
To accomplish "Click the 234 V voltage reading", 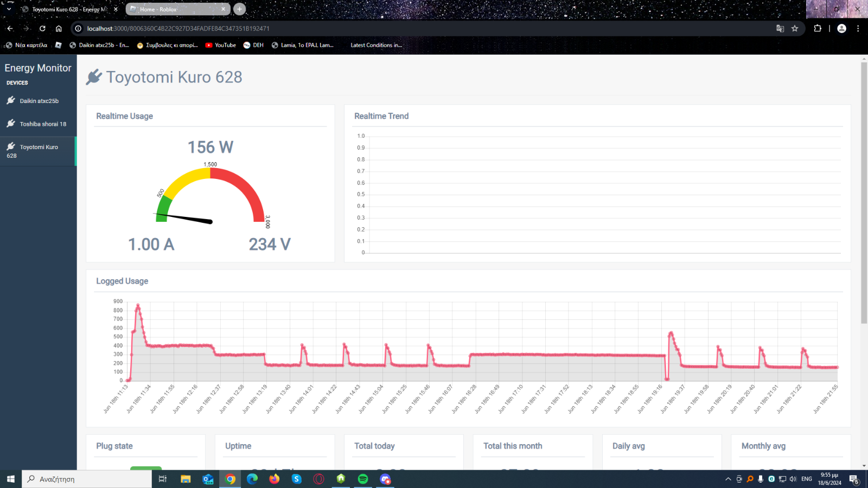I will [270, 245].
